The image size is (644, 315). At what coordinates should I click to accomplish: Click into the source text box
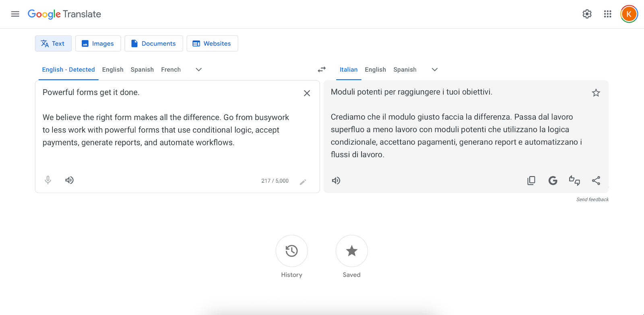(x=169, y=157)
